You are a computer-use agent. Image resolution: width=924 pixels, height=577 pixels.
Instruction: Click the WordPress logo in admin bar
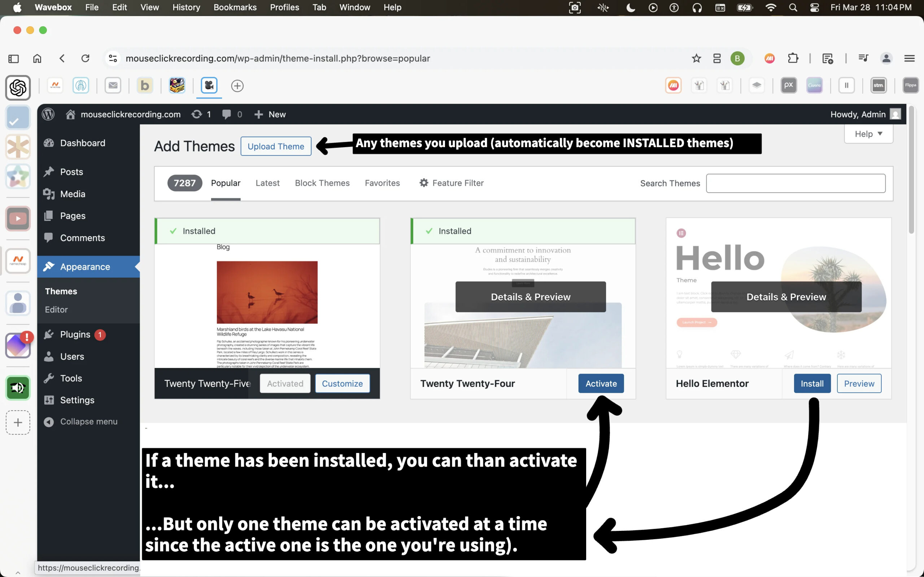(48, 114)
